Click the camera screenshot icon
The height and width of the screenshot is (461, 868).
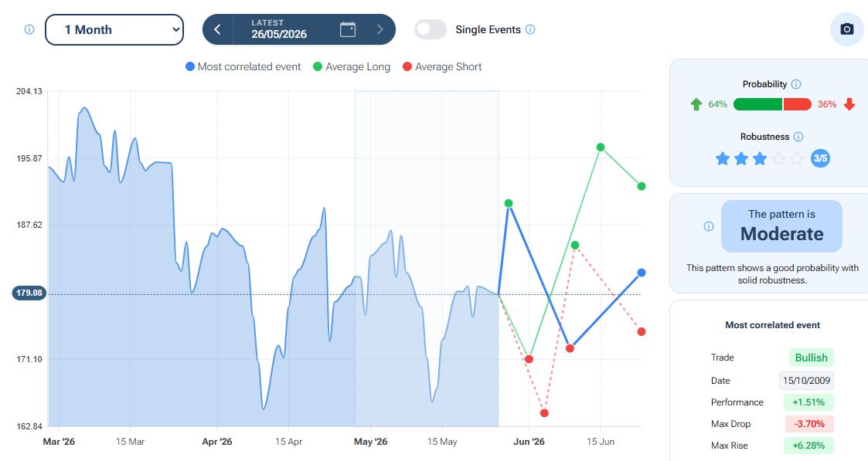[846, 29]
